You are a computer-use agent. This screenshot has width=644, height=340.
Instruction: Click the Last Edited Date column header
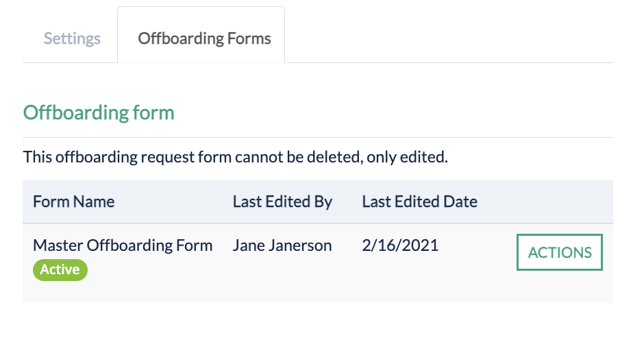(x=419, y=202)
